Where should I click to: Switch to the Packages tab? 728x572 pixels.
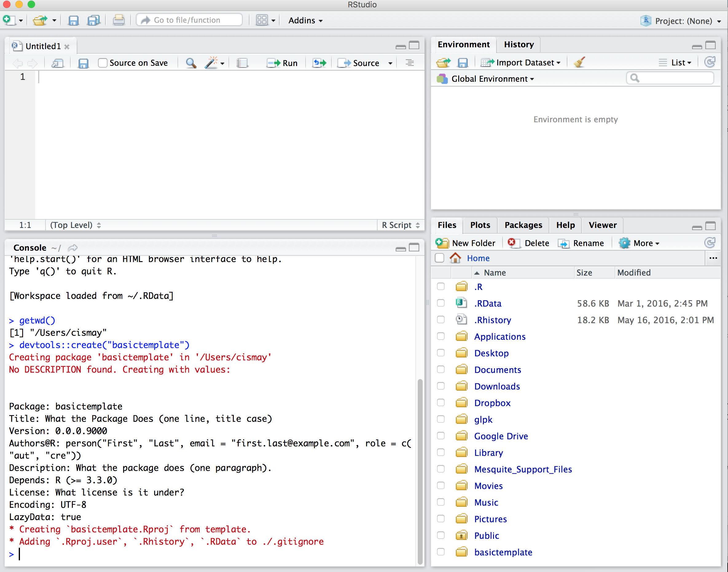click(x=523, y=225)
